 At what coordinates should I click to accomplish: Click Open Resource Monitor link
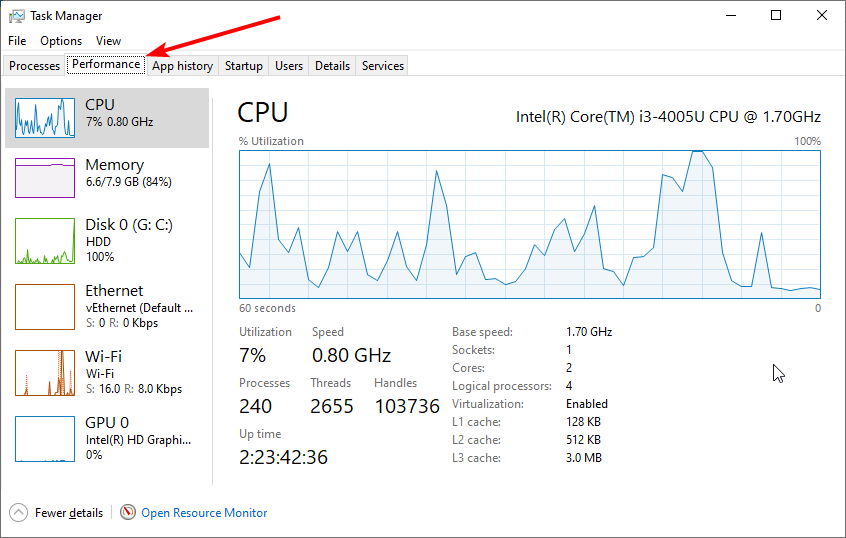(x=204, y=513)
